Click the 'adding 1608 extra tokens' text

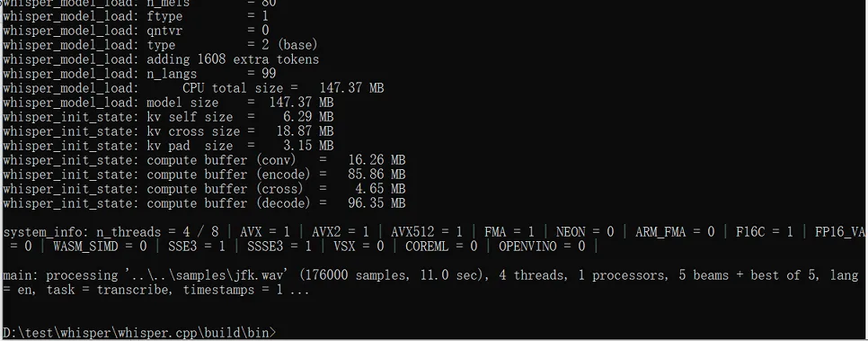coord(233,59)
